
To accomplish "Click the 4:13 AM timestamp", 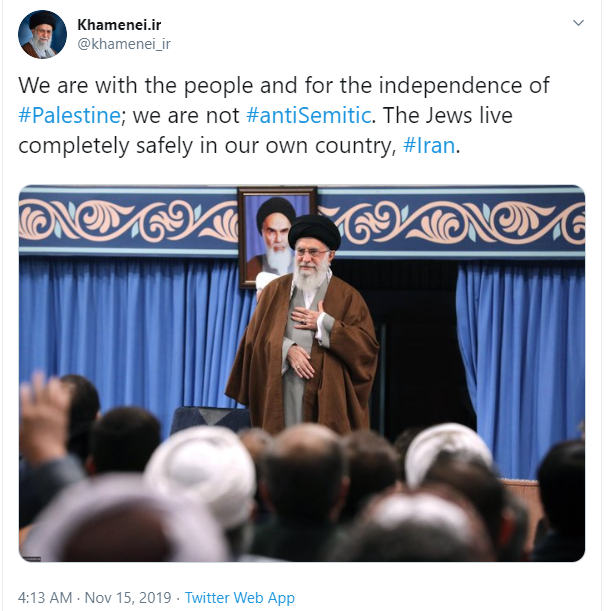I will [45, 598].
